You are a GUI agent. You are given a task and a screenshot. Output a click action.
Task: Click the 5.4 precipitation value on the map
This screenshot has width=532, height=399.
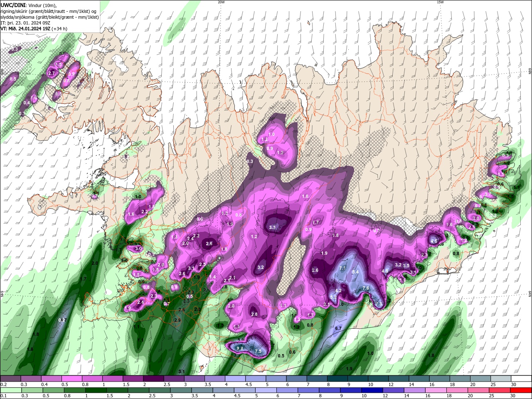point(355,272)
